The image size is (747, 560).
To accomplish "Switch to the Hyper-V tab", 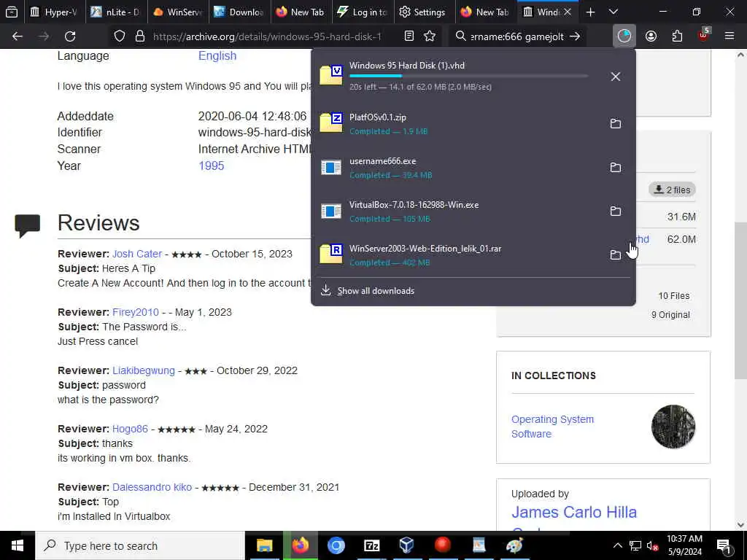I will [53, 12].
